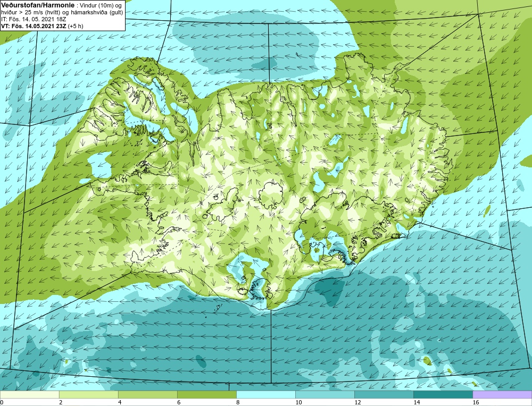
Task: Click the 4–6 m/s green legend swatch
Action: pyautogui.click(x=147, y=394)
